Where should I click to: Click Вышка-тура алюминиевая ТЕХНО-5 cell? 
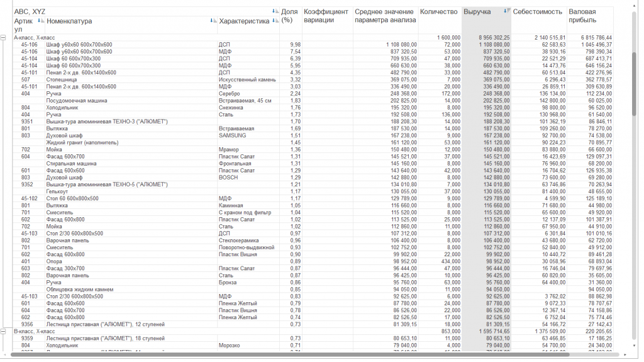107,184
